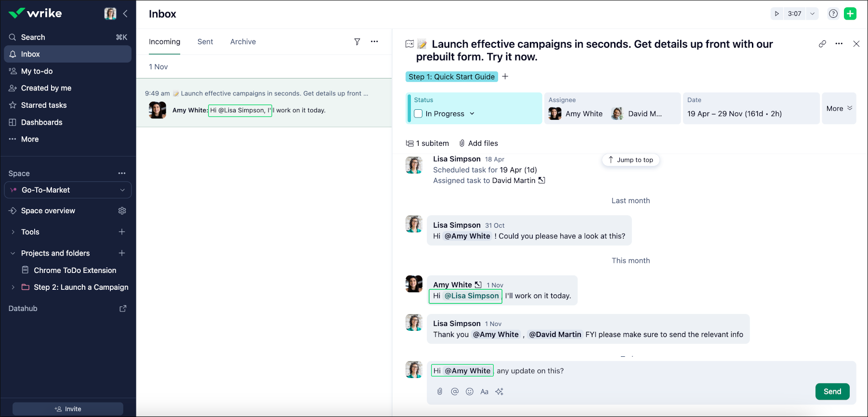
Task: Click the @ mention icon in comment toolbar
Action: coord(455,391)
